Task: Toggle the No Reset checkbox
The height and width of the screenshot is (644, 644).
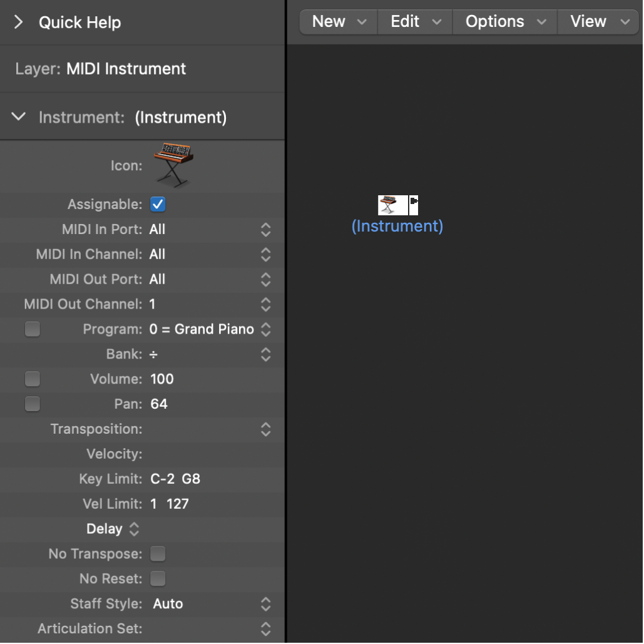Action: tap(157, 579)
